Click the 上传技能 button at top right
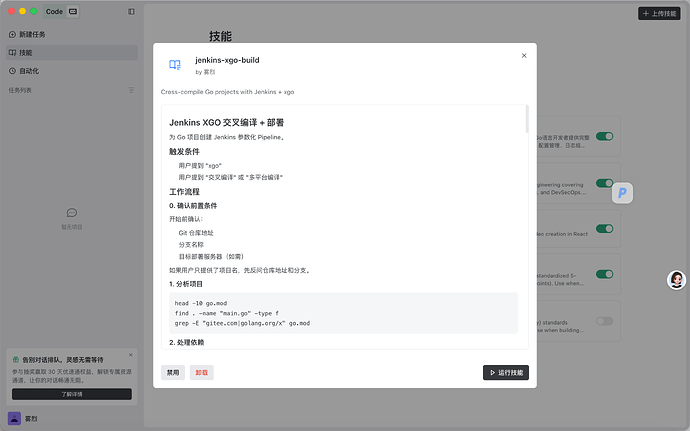The image size is (690, 431). point(659,14)
